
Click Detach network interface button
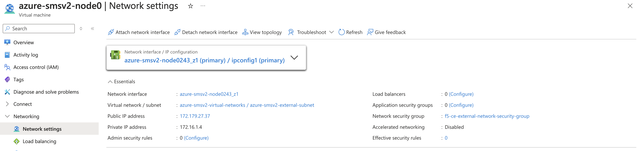coord(206,32)
